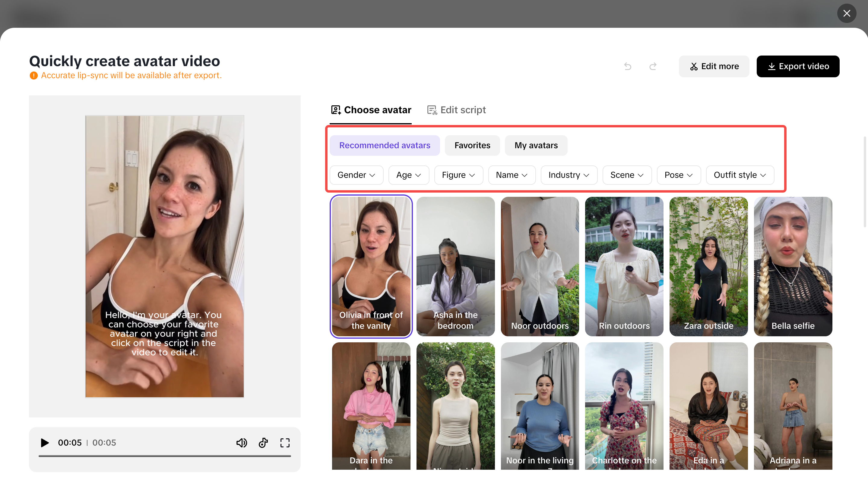The width and height of the screenshot is (868, 483).
Task: Open the Outfit style dropdown
Action: pos(740,175)
